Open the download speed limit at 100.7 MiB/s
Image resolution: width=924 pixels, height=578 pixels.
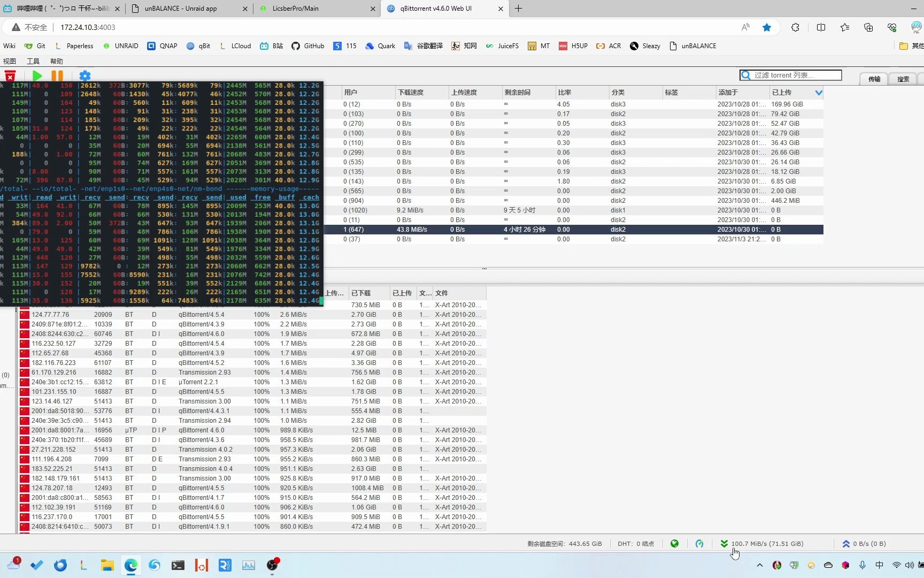[762, 544]
